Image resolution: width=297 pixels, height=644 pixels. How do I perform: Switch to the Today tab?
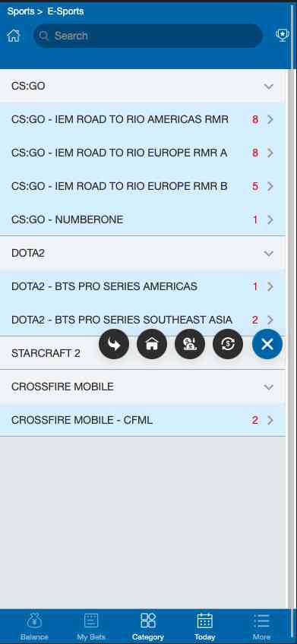point(204,627)
